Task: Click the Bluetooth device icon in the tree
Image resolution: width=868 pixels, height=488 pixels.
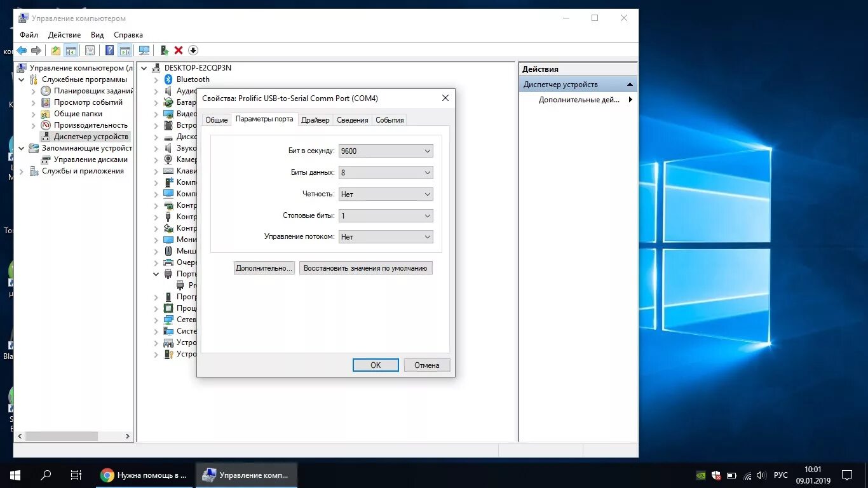Action: tap(168, 79)
